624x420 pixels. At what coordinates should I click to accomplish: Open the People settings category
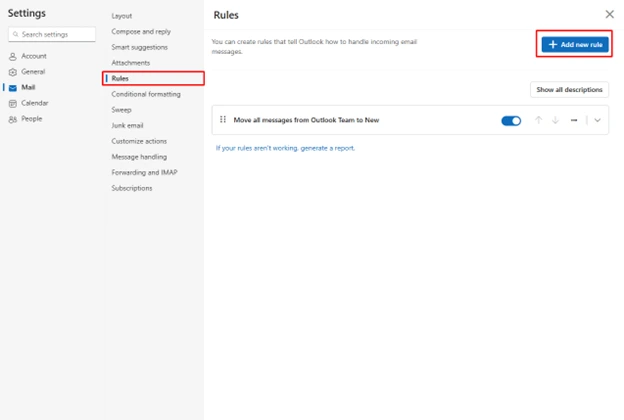pos(31,119)
